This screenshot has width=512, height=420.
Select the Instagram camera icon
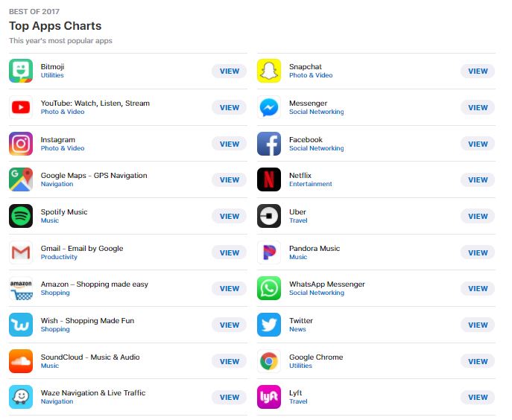click(x=21, y=144)
